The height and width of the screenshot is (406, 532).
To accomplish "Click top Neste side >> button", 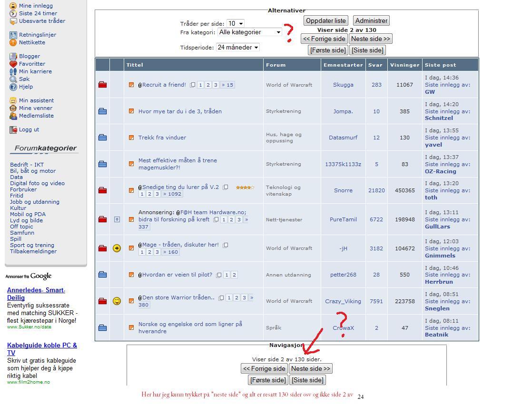I will (371, 39).
